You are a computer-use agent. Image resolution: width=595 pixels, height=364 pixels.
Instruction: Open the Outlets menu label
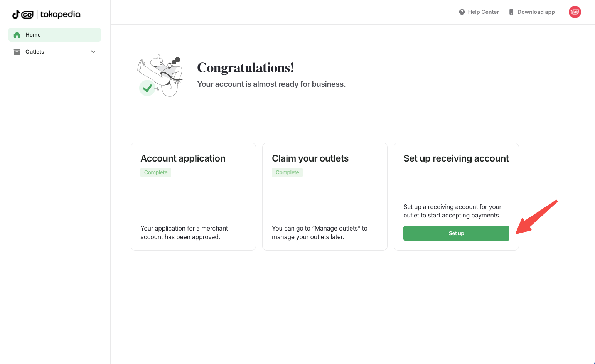click(x=35, y=52)
